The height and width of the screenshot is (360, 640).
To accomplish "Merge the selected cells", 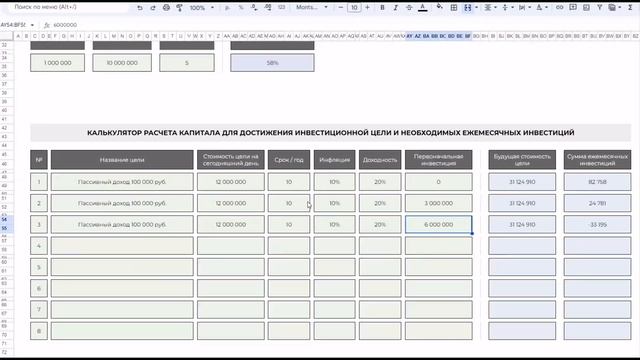I will tap(467, 7).
